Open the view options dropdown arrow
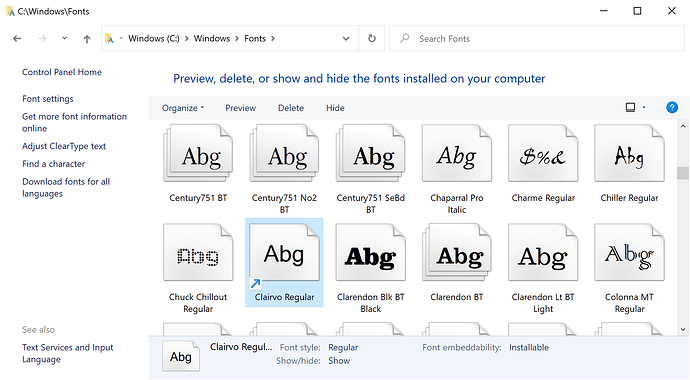This screenshot has height=380, width=690. [644, 107]
